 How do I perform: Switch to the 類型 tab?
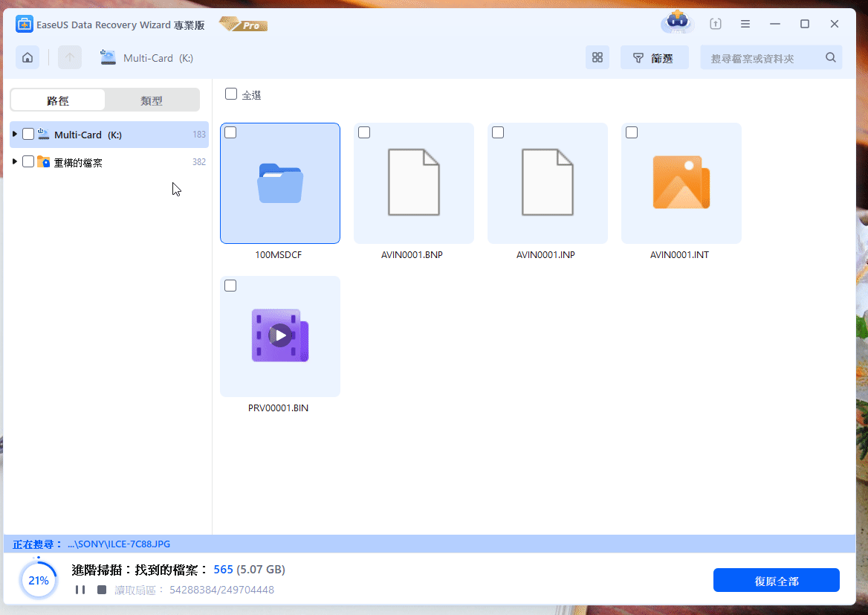(152, 100)
